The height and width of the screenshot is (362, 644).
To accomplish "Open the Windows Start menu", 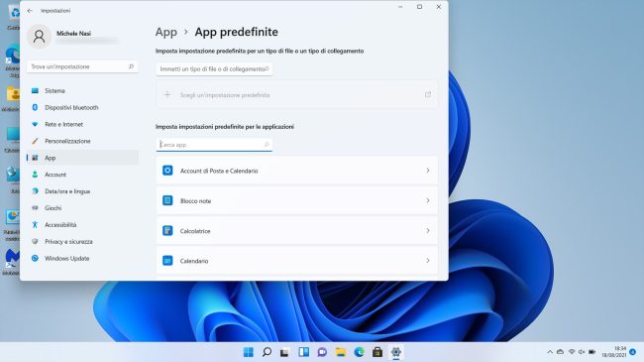I will tap(249, 352).
